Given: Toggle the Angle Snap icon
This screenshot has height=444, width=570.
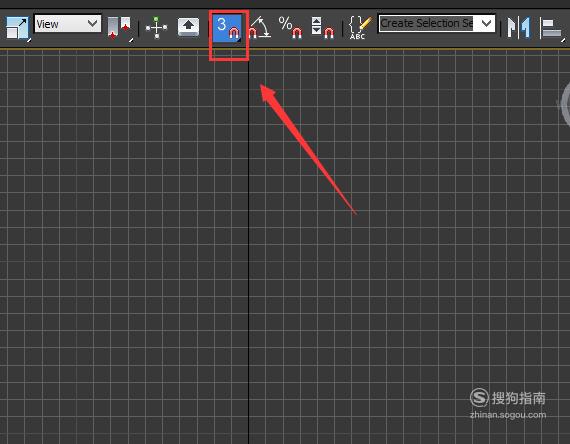Looking at the screenshot, I should 260,27.
